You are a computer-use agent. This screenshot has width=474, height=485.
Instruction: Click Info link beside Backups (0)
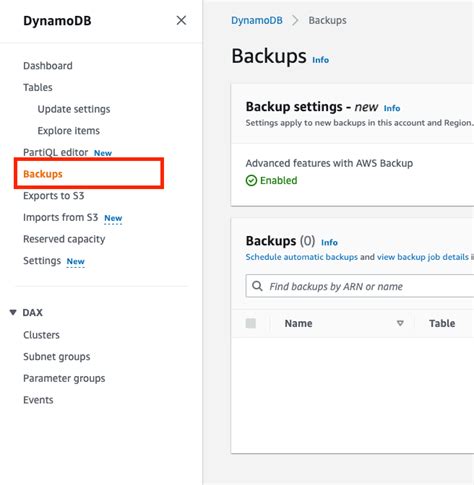(329, 242)
